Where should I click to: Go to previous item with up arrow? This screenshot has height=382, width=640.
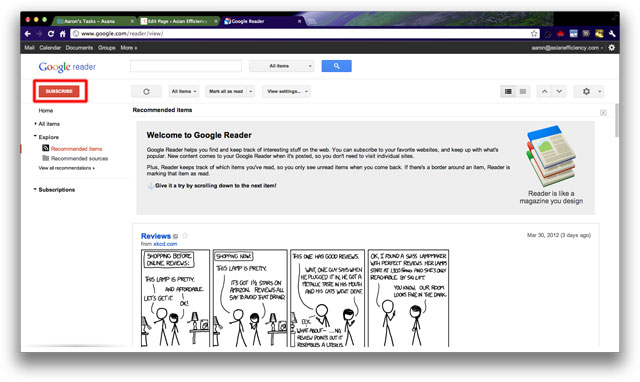(x=544, y=91)
